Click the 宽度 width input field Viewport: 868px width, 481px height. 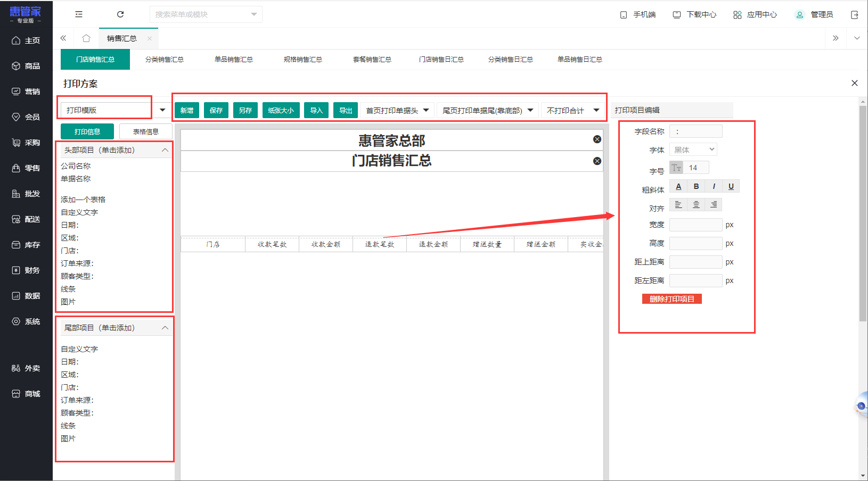696,225
